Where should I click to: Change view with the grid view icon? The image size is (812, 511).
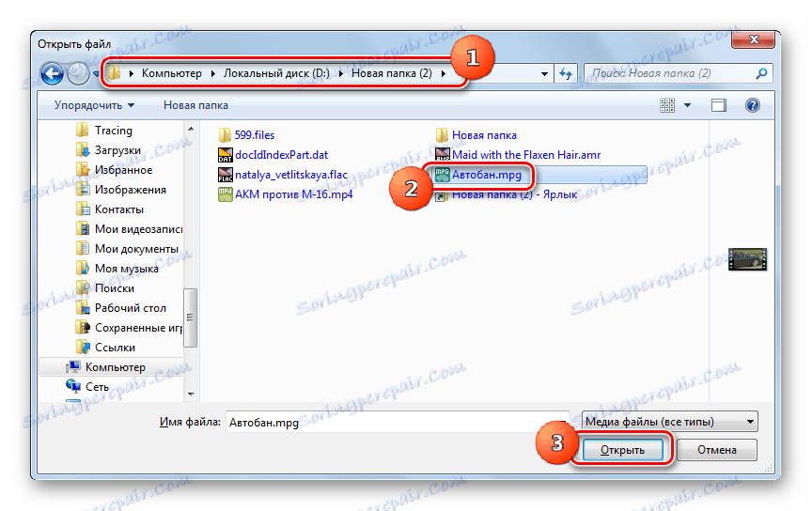point(667,105)
